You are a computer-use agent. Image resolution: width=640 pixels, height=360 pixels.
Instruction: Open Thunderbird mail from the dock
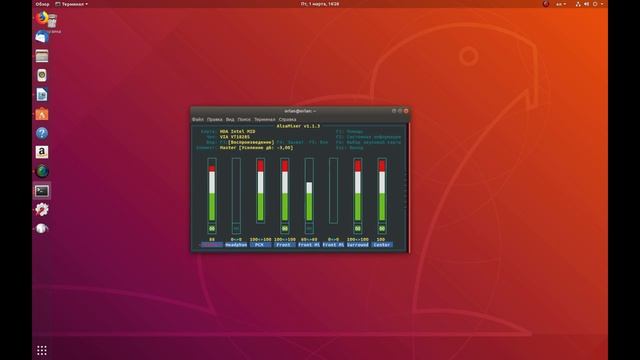click(42, 37)
